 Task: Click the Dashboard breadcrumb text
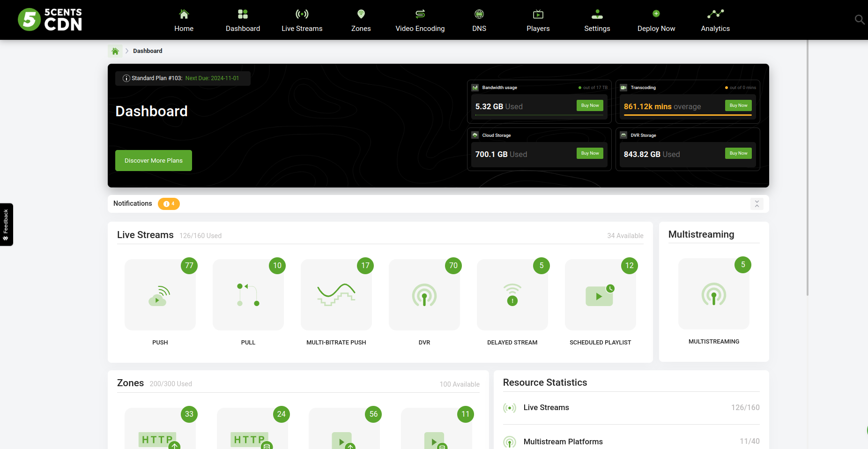coord(148,51)
